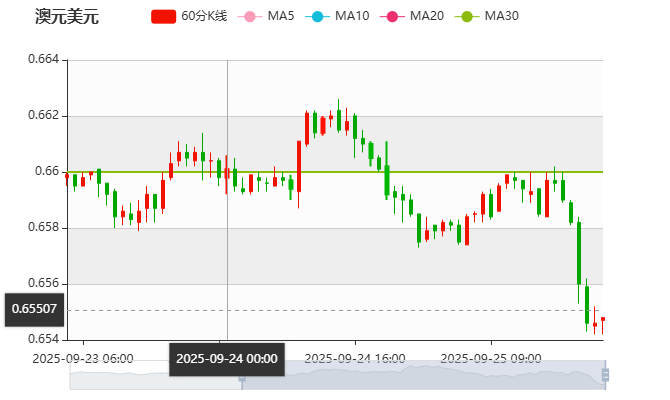Click the 2025-09-24 16:00 x-axis label
Viewport: 670px width, 400px height.
[354, 357]
